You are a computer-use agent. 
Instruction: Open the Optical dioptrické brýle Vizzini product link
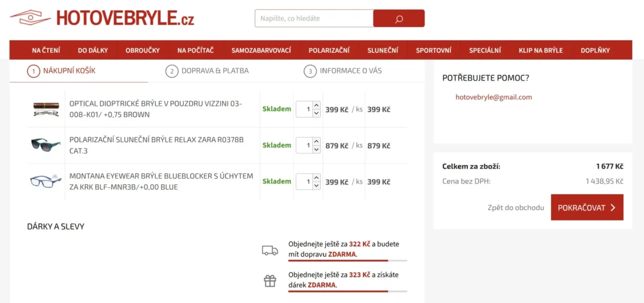[x=156, y=109]
